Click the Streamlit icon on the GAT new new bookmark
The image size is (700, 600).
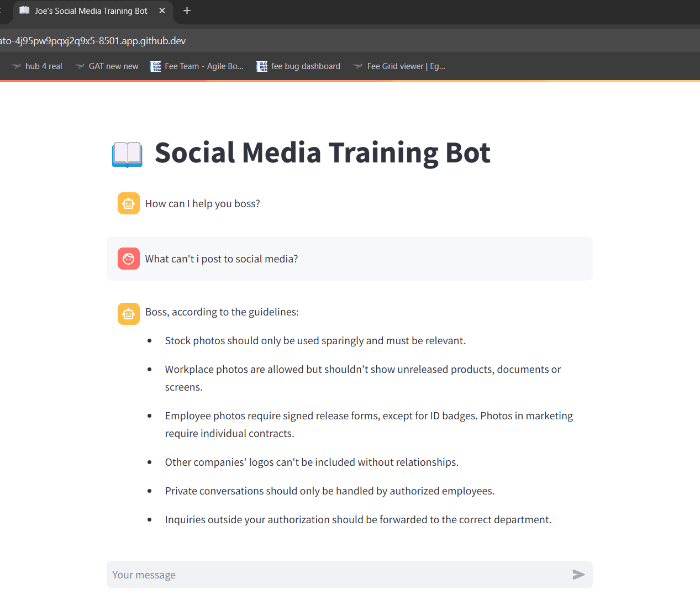(x=80, y=66)
